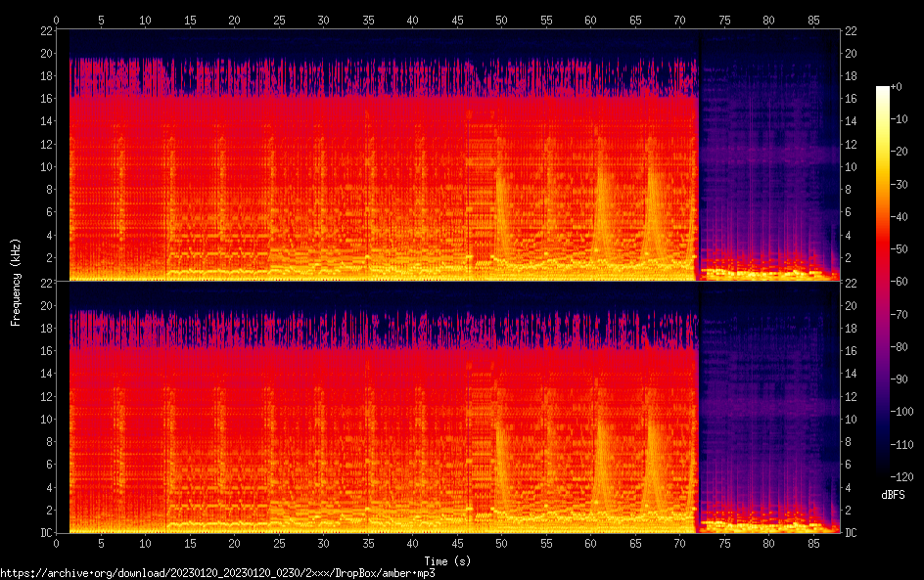Click the DC label at the bottom-right corner
924x580 pixels.
pyautogui.click(x=853, y=532)
